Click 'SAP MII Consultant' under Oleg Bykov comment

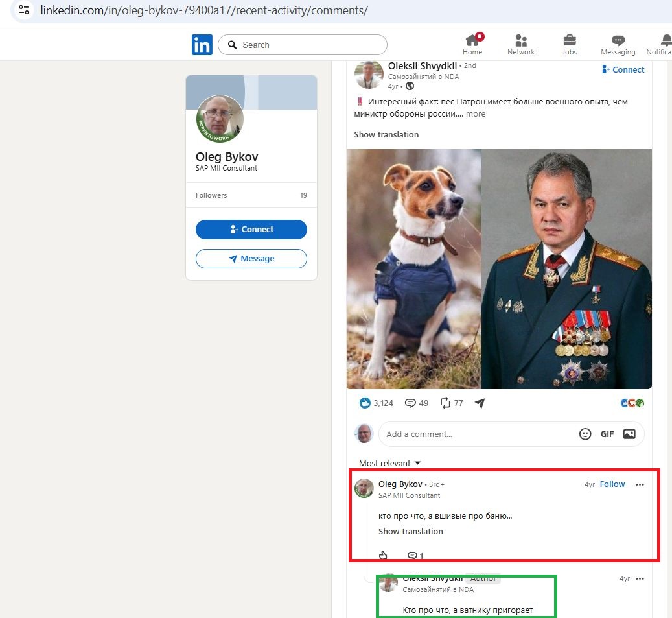pos(409,495)
